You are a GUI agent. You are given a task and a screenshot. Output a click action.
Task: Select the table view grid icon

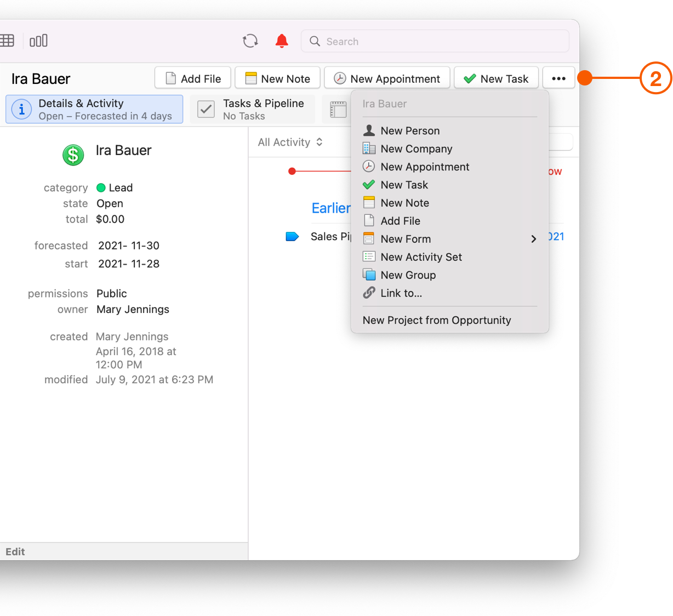(x=7, y=41)
